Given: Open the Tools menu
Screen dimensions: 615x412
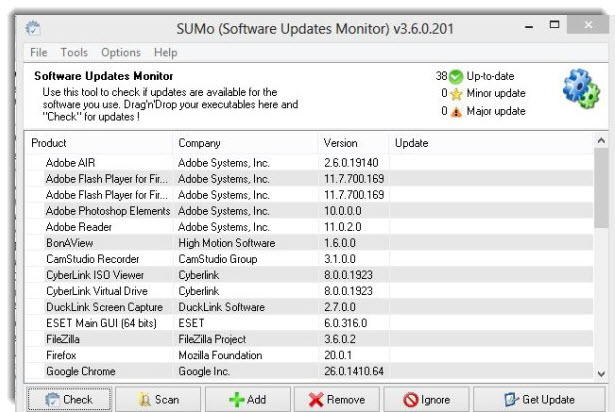Looking at the screenshot, I should click(74, 52).
